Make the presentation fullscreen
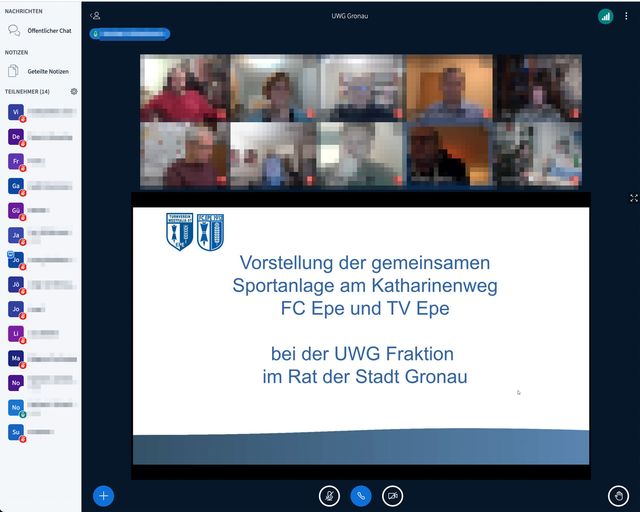Screen dimensions: 640x512 pyautogui.click(x=633, y=198)
